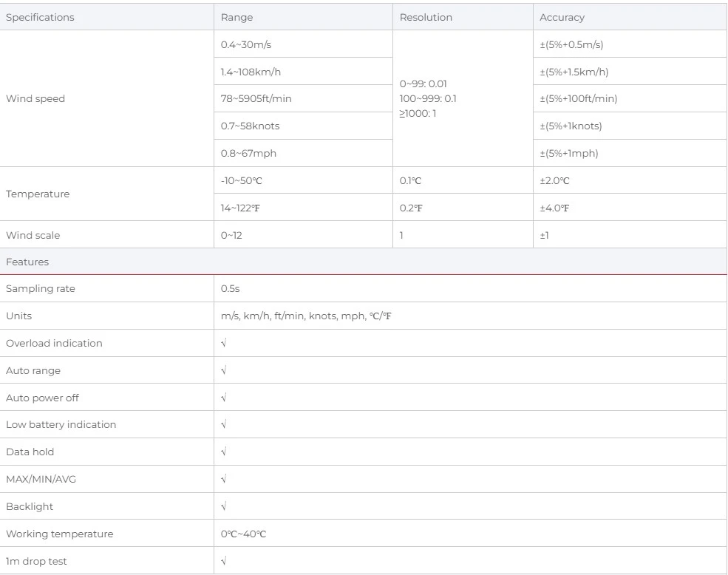
Task: Click the Auto range checkmark
Action: coord(223,371)
